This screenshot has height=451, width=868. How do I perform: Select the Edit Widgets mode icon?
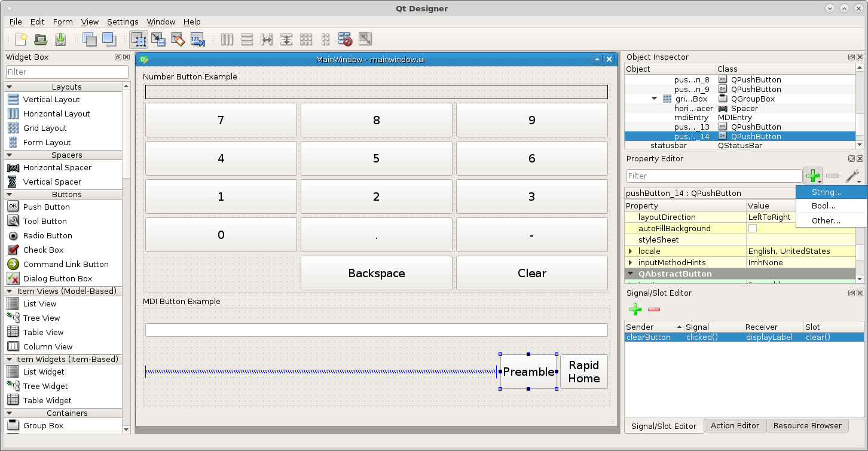[139, 39]
